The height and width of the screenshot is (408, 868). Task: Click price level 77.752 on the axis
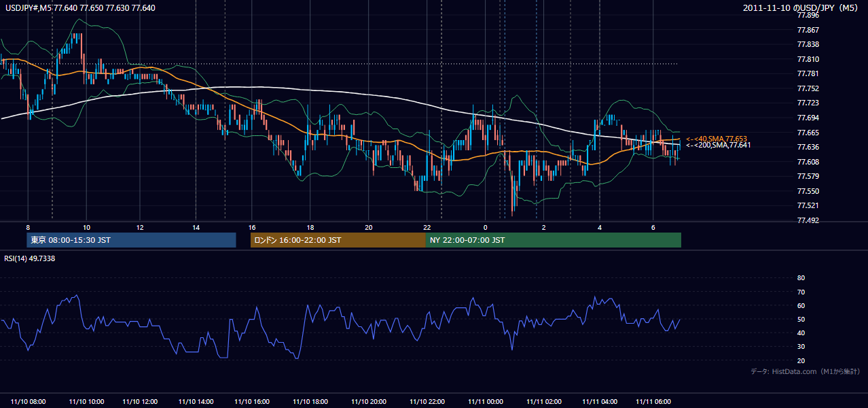point(807,88)
